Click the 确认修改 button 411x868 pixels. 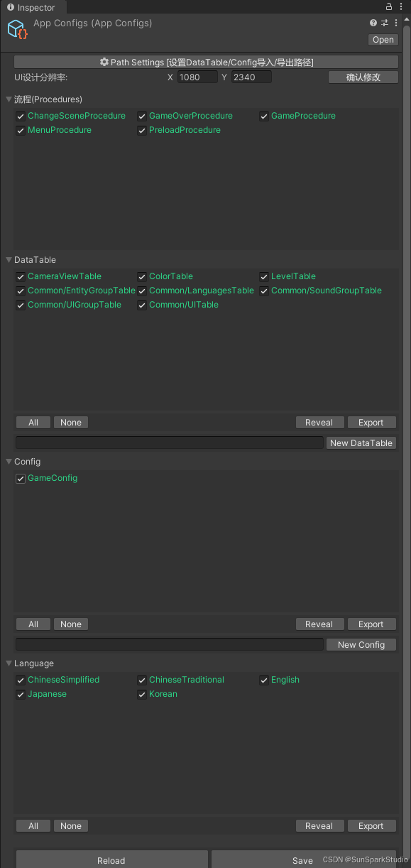pyautogui.click(x=363, y=77)
